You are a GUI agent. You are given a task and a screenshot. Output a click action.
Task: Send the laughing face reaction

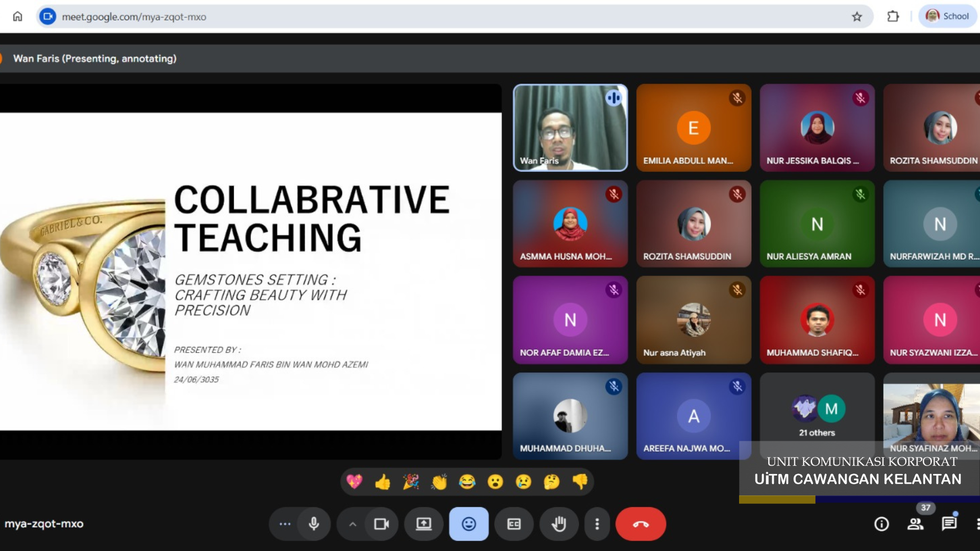point(467,482)
